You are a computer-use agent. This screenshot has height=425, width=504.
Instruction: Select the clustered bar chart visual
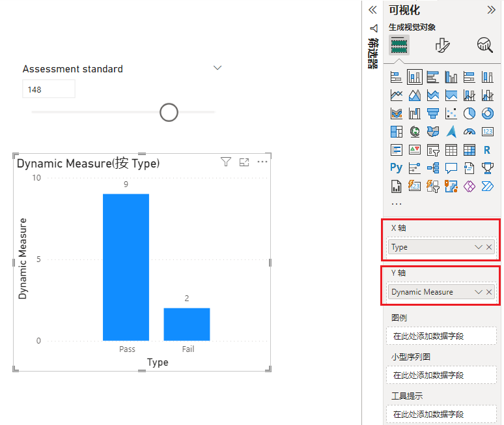click(x=433, y=77)
